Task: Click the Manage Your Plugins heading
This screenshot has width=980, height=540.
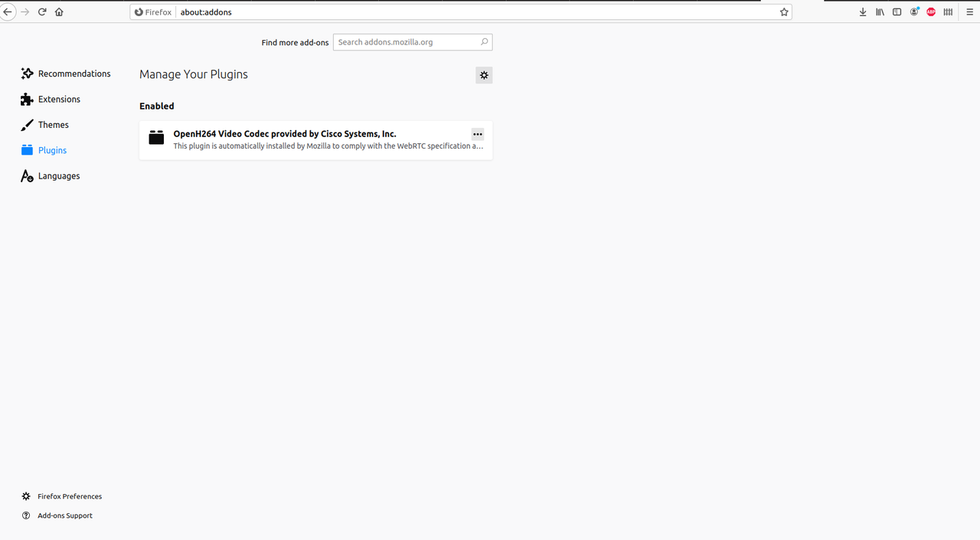Action: 194,74
